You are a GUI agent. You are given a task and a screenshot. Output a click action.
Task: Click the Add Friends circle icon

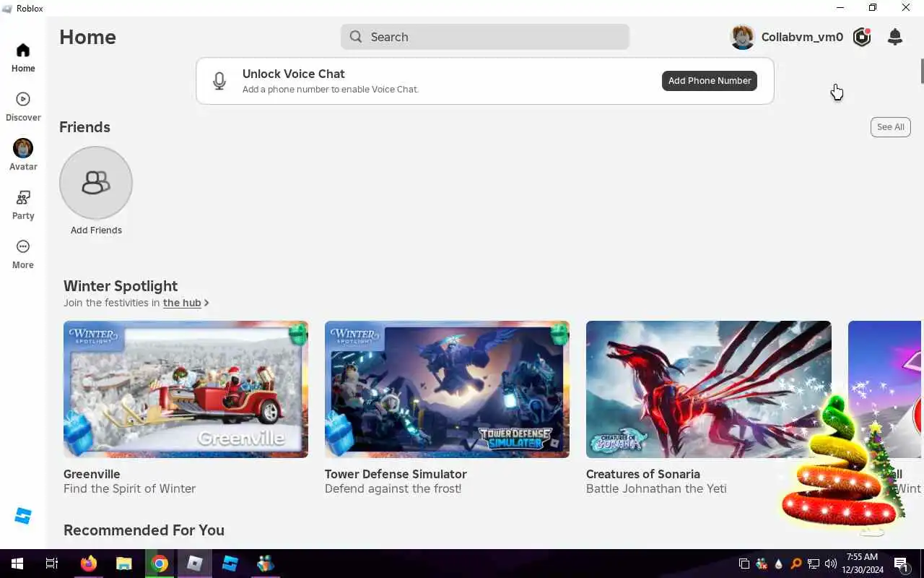point(96,183)
